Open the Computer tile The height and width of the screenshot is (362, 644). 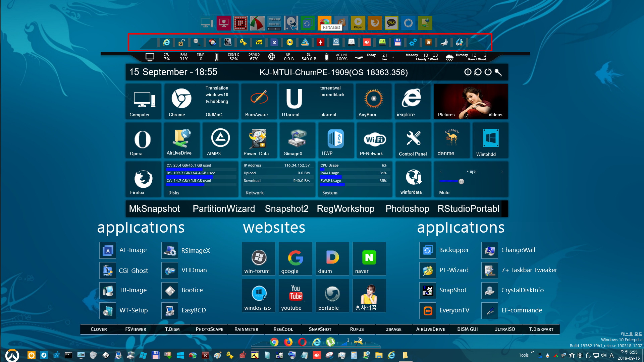tap(143, 101)
